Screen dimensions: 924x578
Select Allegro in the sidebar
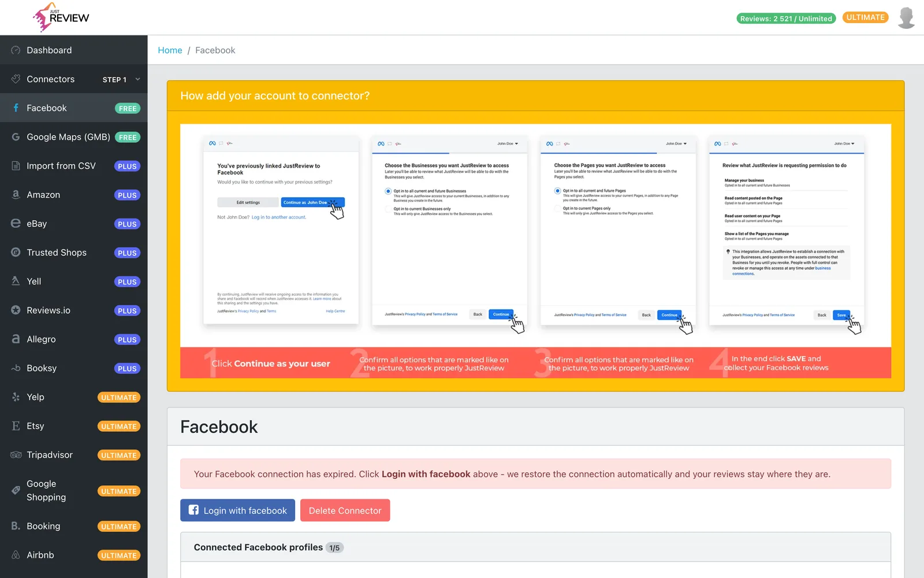tap(74, 339)
